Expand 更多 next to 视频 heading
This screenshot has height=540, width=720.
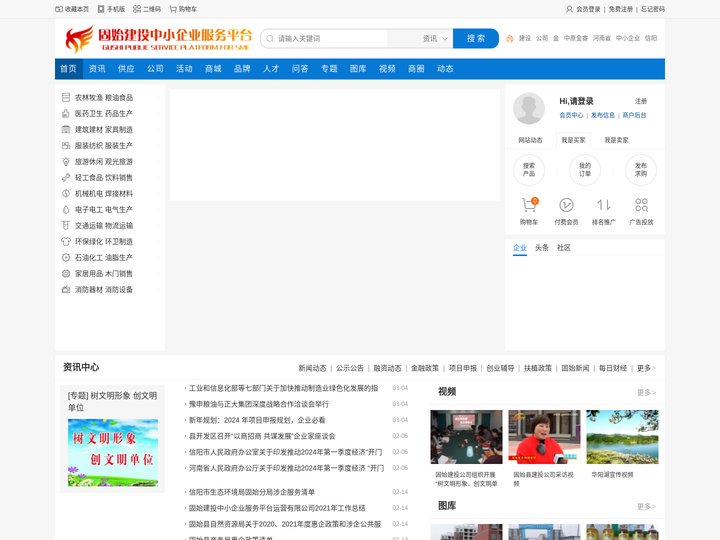tap(646, 392)
